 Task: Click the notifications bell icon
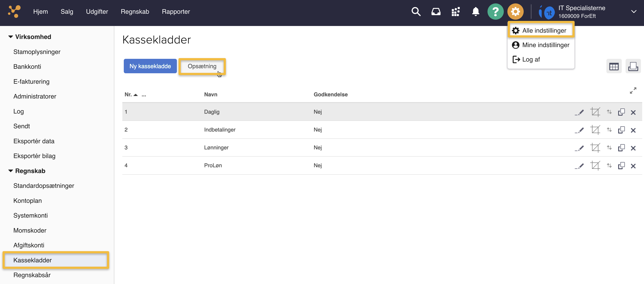coord(475,12)
